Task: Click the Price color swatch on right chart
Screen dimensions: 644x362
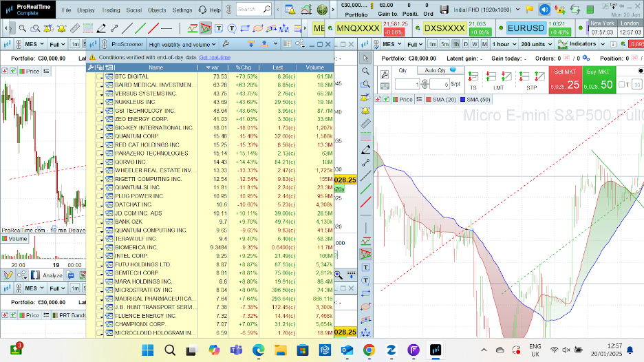Action: (395, 99)
